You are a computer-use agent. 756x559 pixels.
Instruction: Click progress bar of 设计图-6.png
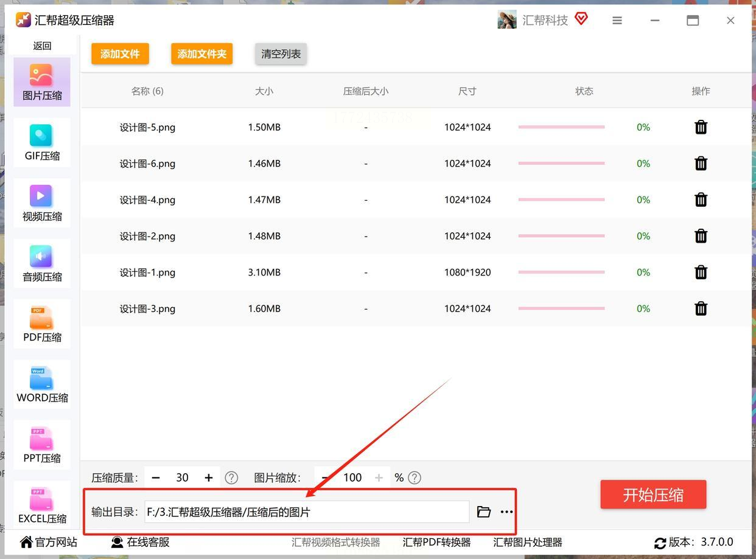coord(561,164)
